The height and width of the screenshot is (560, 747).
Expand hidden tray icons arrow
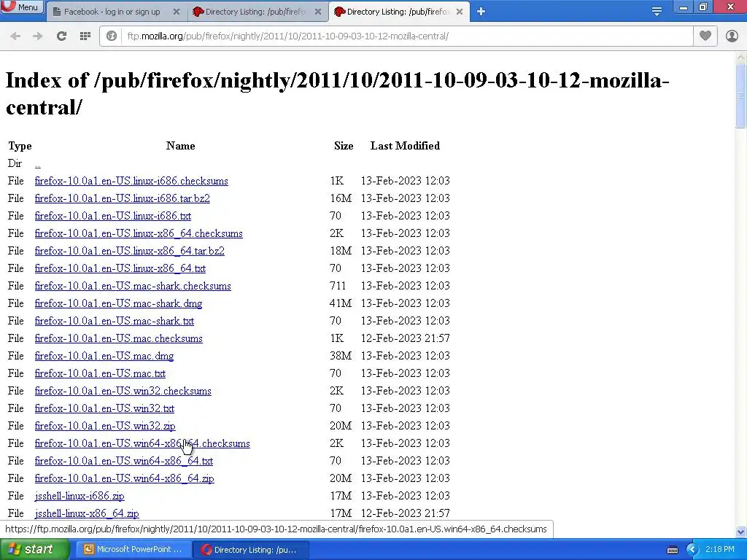pyautogui.click(x=692, y=550)
